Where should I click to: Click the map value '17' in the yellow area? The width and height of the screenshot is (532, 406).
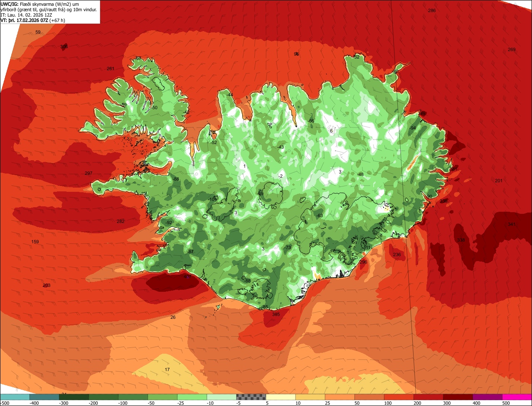pyautogui.click(x=167, y=369)
